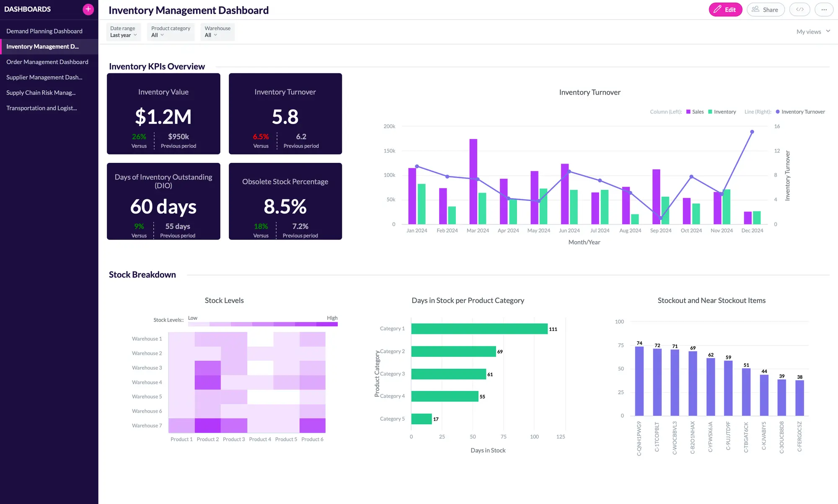Click the Inventory legend swatch

710,112
